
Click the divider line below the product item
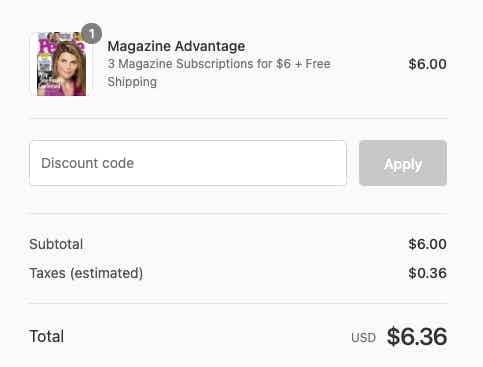tap(238, 118)
